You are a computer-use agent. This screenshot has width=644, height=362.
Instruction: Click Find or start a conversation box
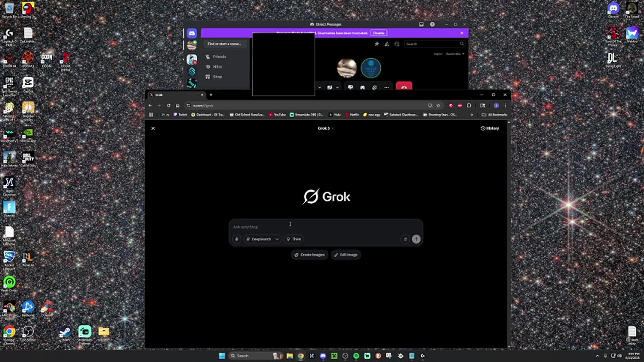click(225, 44)
